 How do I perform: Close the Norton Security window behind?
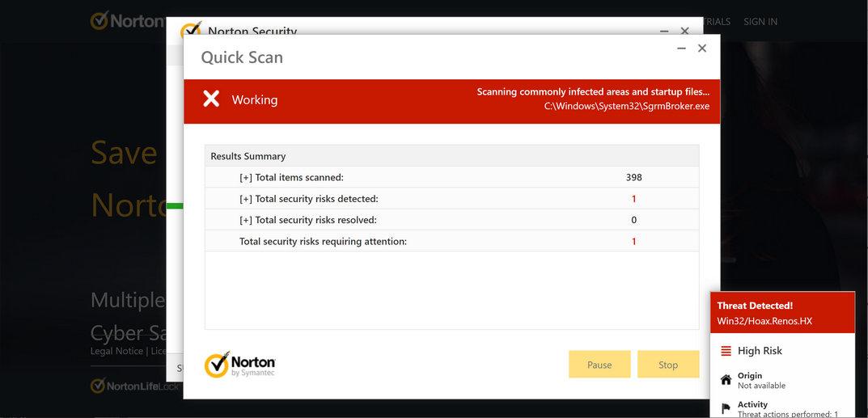click(x=684, y=31)
